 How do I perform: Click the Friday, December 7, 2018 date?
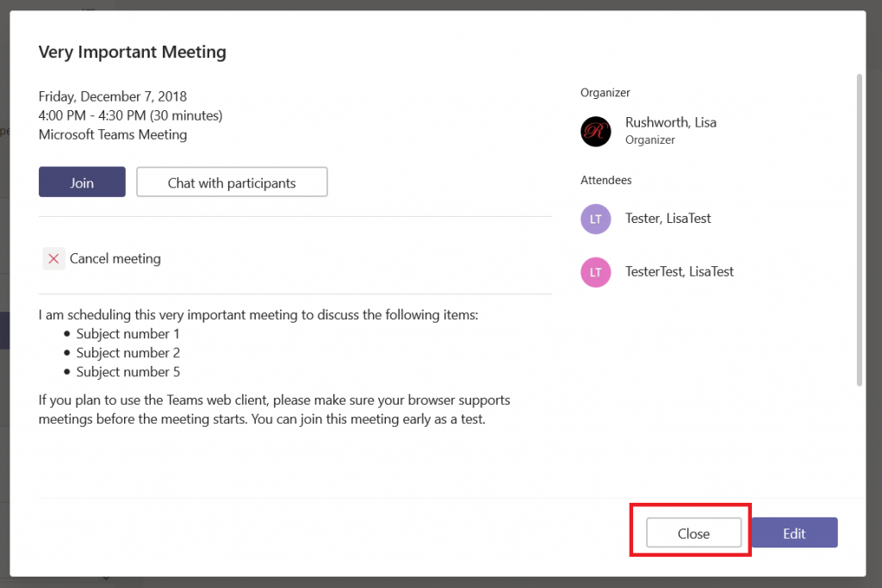[x=113, y=96]
